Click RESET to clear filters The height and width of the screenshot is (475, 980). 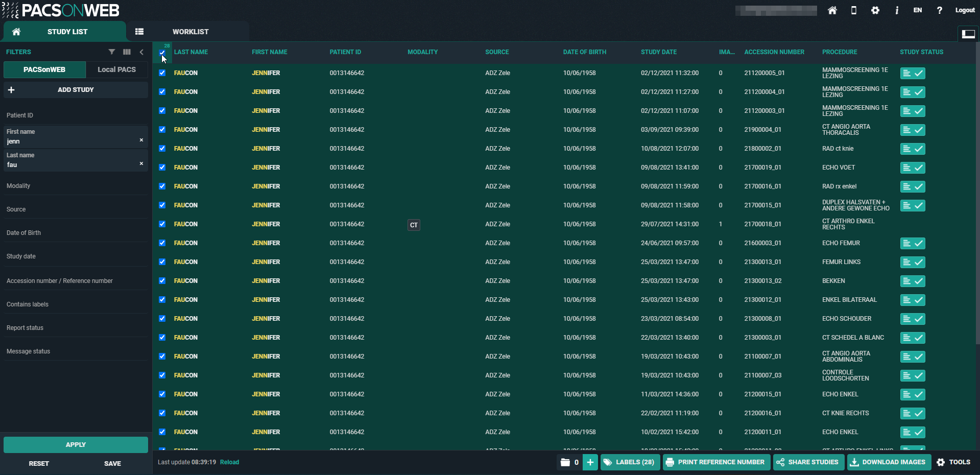click(39, 464)
